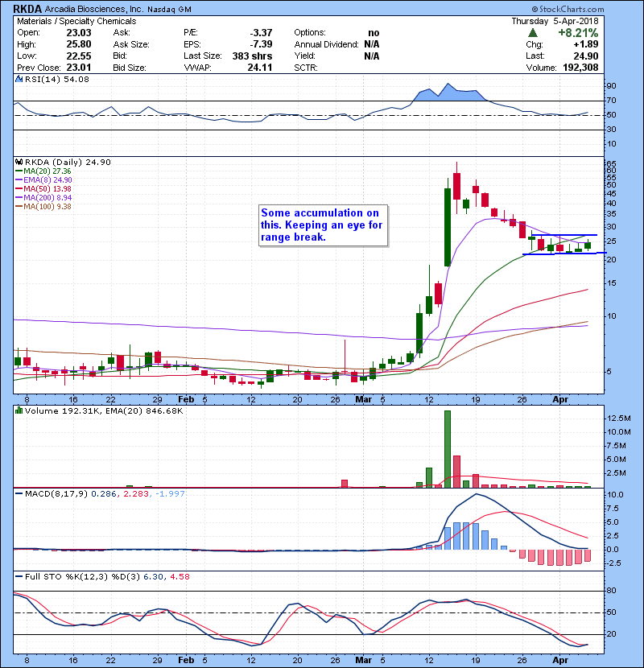Click the MACD histogram value -1.997

170,494
